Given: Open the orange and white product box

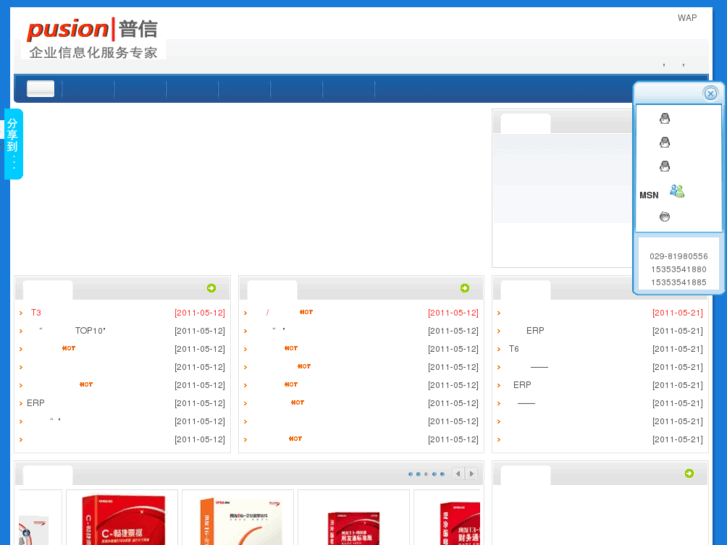Looking at the screenshot, I should pos(241,521).
